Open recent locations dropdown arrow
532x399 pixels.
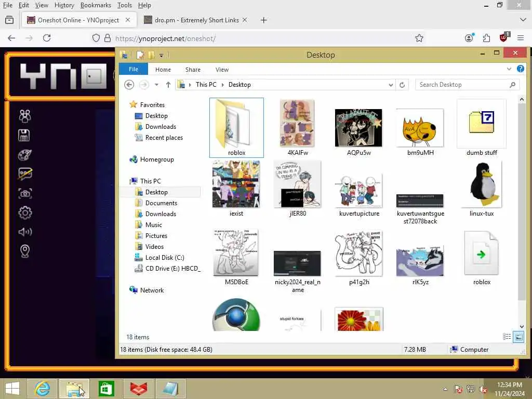pyautogui.click(x=156, y=85)
